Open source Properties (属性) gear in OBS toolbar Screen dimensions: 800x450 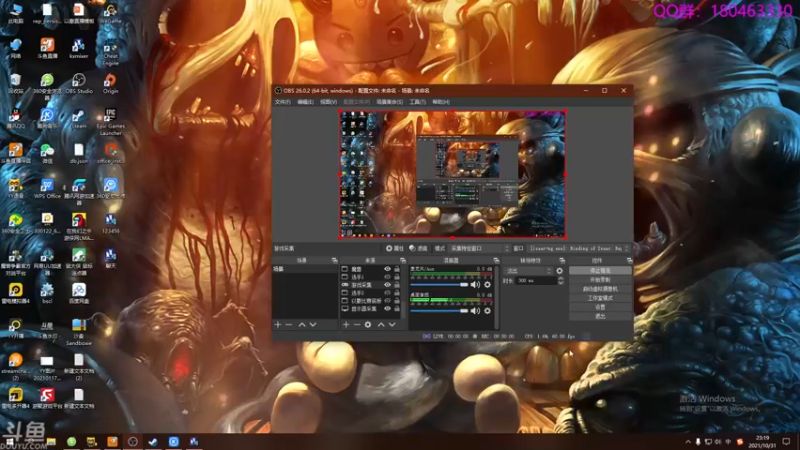(394, 248)
